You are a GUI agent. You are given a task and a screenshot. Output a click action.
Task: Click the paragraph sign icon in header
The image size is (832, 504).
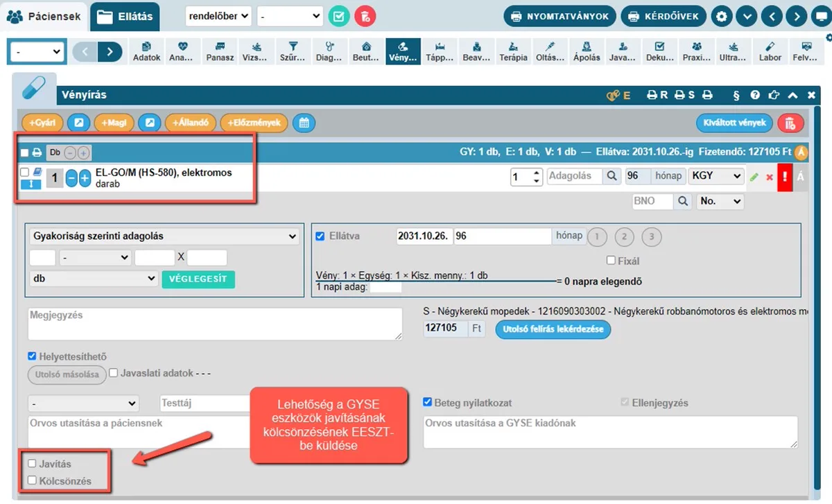click(x=736, y=95)
